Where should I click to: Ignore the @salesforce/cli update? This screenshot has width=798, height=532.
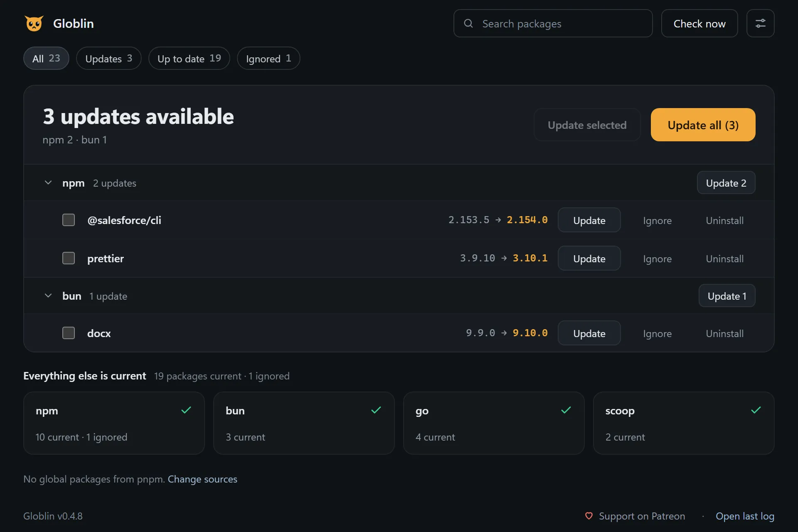point(657,220)
